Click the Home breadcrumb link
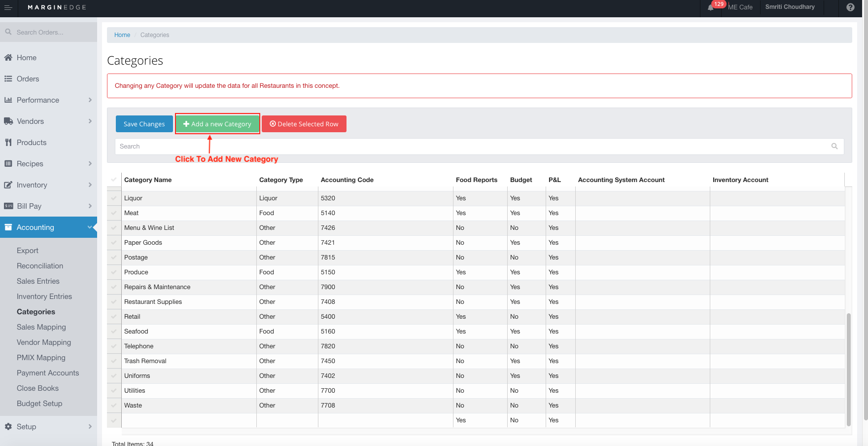This screenshot has height=446, width=868. point(122,35)
